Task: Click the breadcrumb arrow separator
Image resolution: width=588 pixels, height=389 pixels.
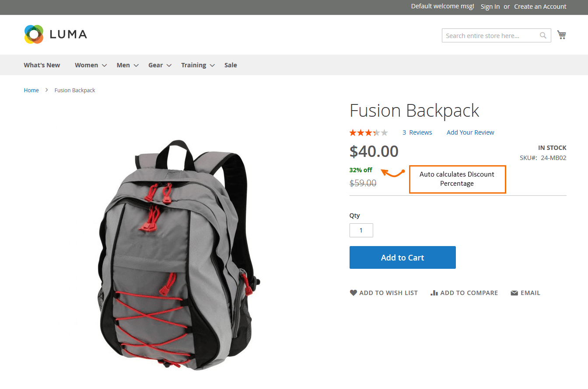Action: pyautogui.click(x=47, y=90)
